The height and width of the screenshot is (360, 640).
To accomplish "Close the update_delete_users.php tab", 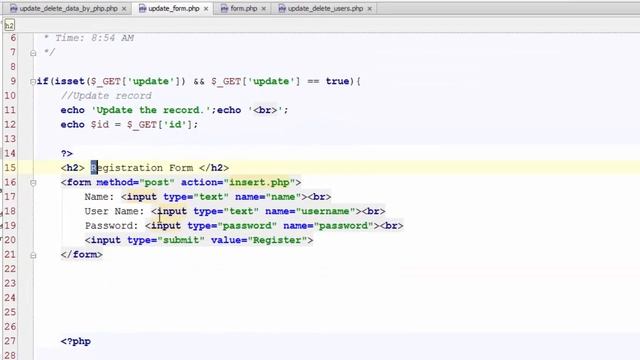I will pyautogui.click(x=369, y=9).
